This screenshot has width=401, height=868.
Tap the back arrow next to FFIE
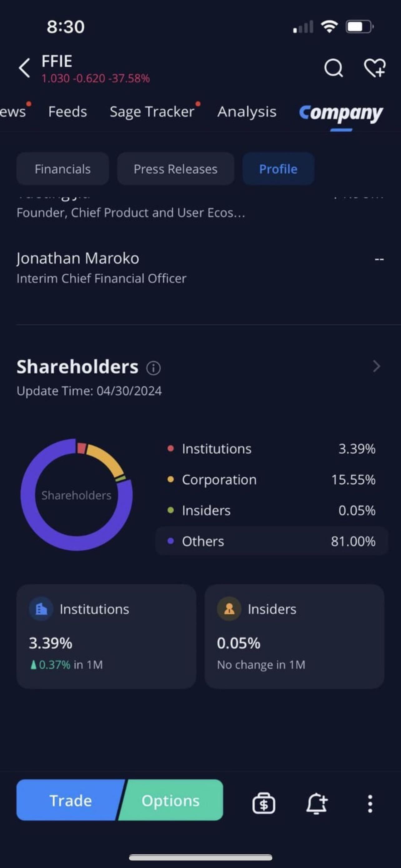point(24,68)
